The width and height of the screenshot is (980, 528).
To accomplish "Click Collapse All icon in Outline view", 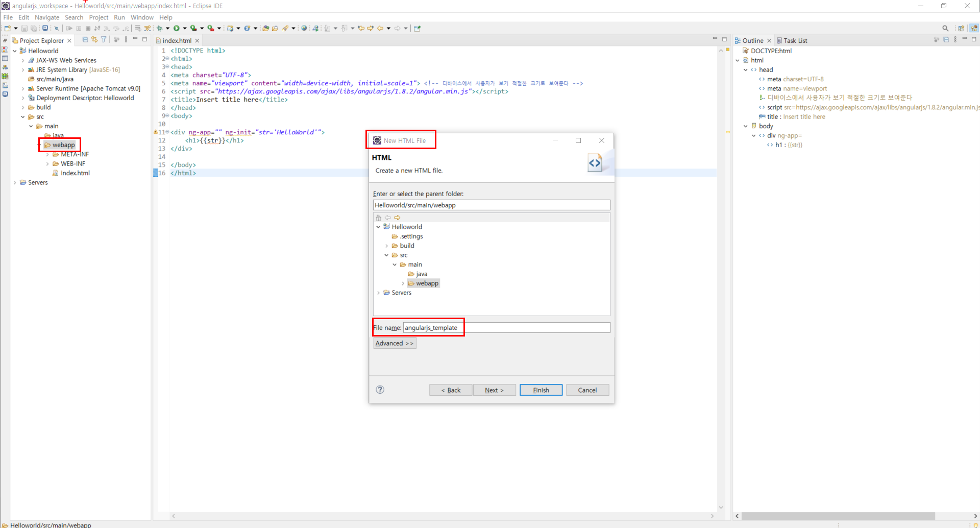I will pos(946,39).
